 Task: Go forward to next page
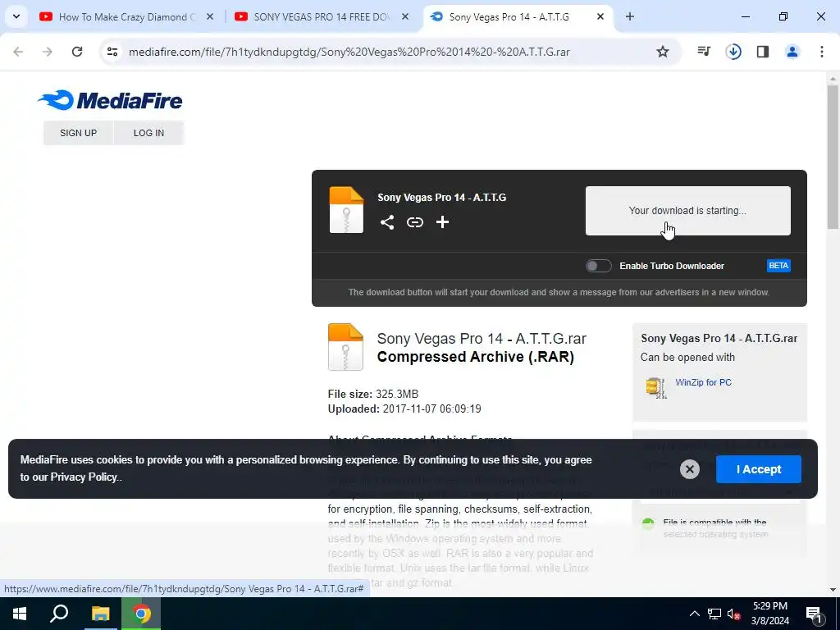[x=48, y=52]
